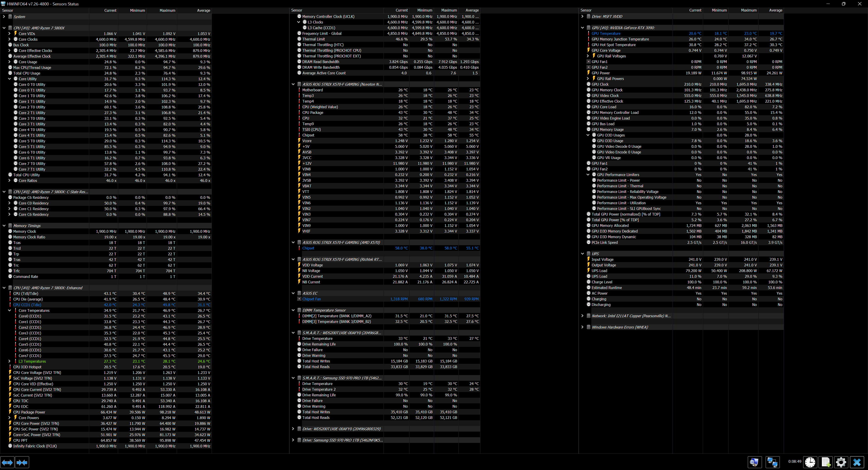Click chip icon beside CPU [#0]: AMD Ryzen 7 5800X
This screenshot has width=868, height=470.
(x=10, y=28)
